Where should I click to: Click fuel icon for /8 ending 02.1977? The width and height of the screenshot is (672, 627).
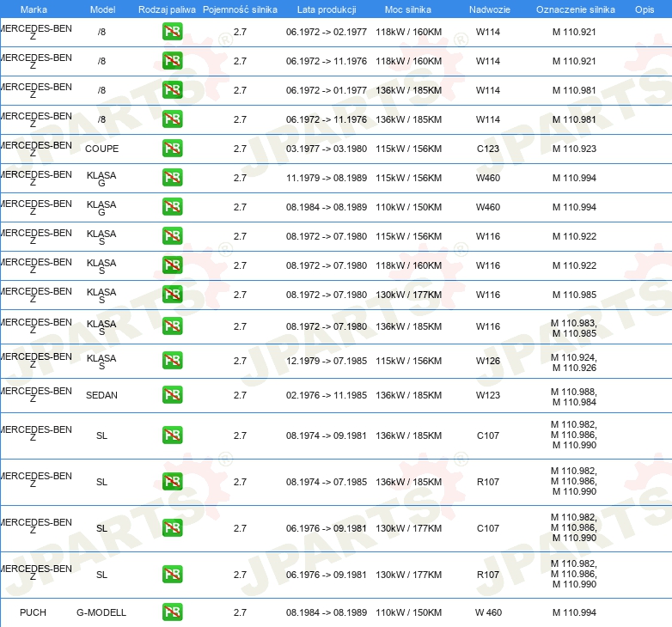(x=172, y=33)
